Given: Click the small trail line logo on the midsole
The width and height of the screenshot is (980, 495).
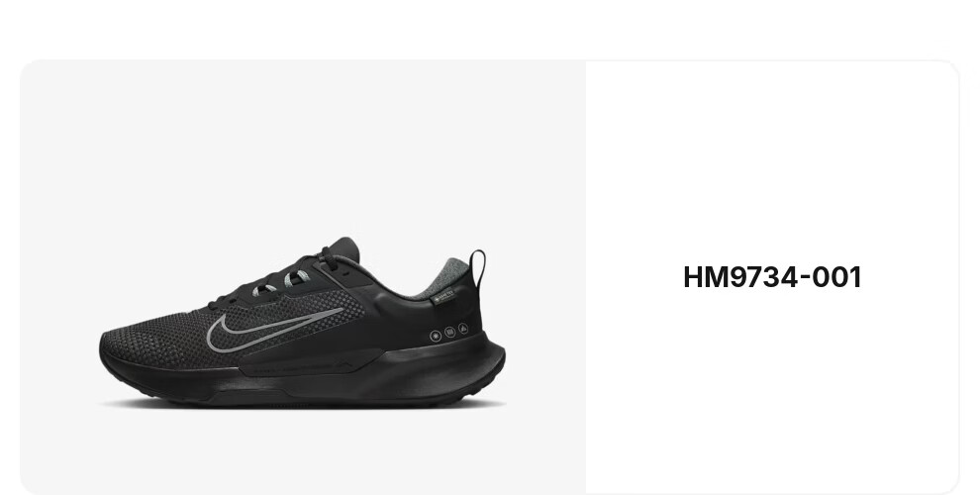Looking at the screenshot, I should 342,363.
